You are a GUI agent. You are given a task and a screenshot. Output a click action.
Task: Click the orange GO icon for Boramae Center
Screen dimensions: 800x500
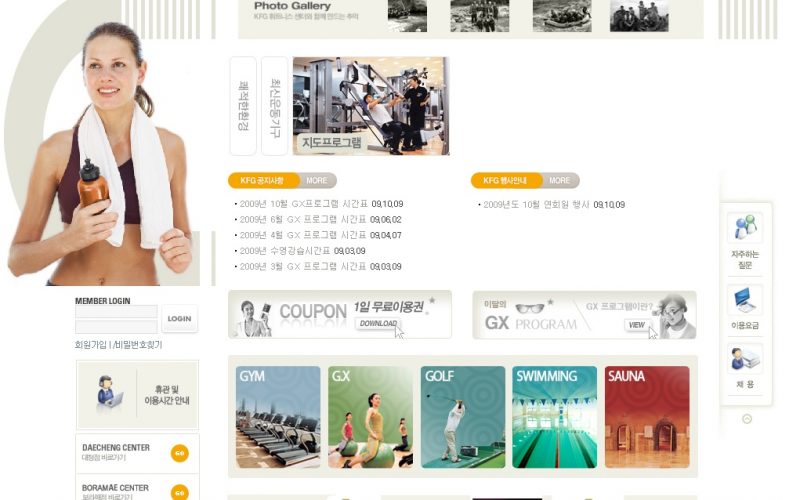click(x=180, y=492)
